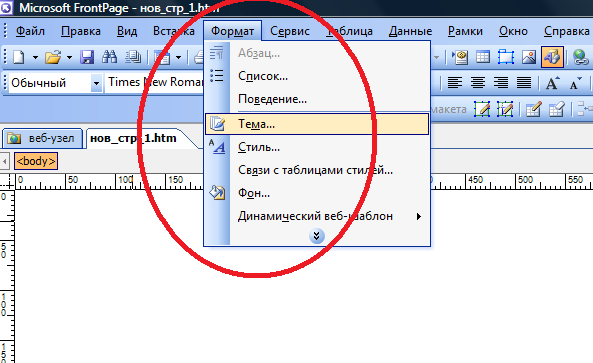Expand hidden Format menu items chevron

point(317,236)
